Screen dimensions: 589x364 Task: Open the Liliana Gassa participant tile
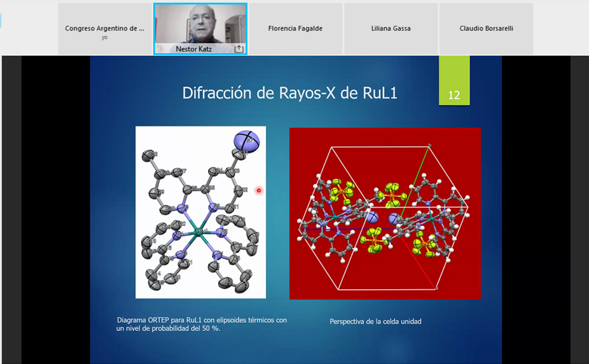tap(391, 29)
